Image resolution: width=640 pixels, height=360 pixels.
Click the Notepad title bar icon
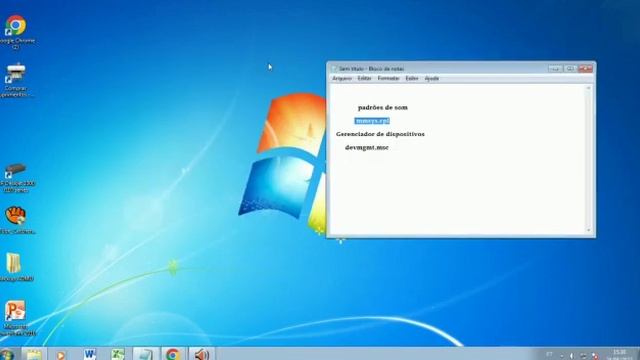334,69
